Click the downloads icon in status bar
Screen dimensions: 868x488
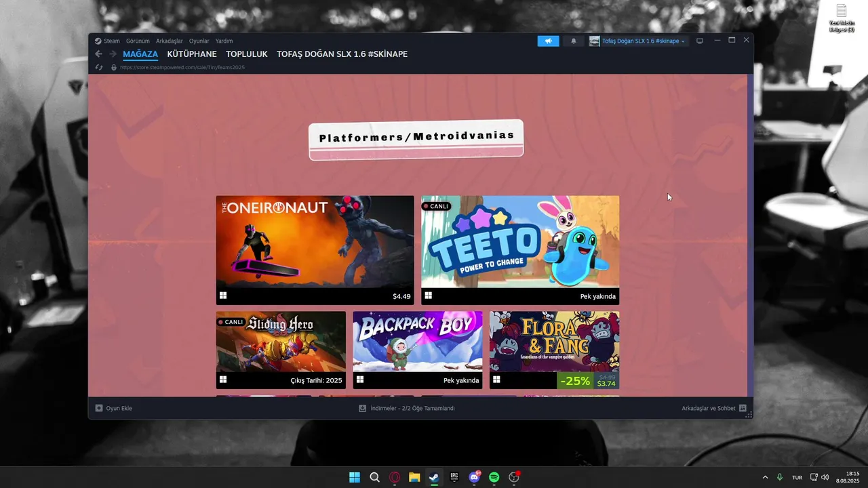[x=363, y=408]
